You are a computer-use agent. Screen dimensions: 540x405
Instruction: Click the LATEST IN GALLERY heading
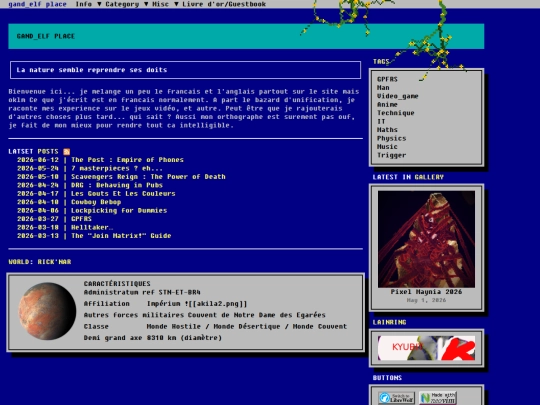pyautogui.click(x=408, y=177)
